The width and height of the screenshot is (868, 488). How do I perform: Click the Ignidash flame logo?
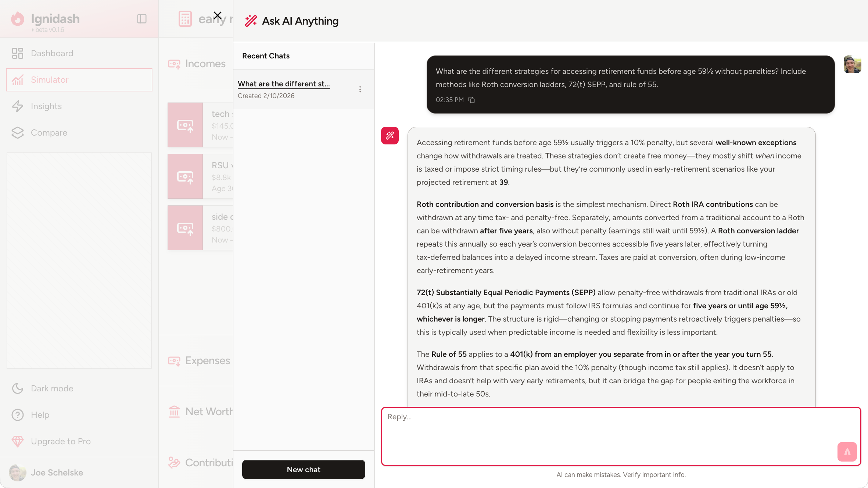(18, 19)
